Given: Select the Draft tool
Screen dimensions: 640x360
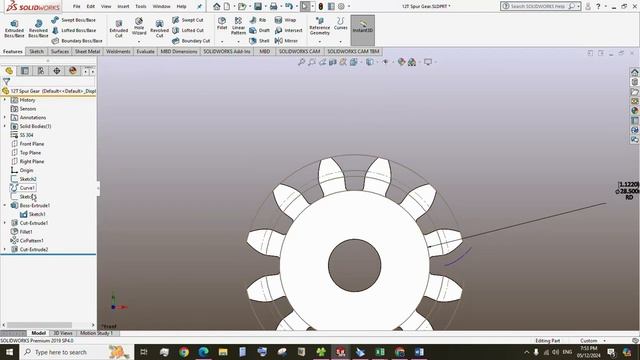Looking at the screenshot, I should pos(260,30).
